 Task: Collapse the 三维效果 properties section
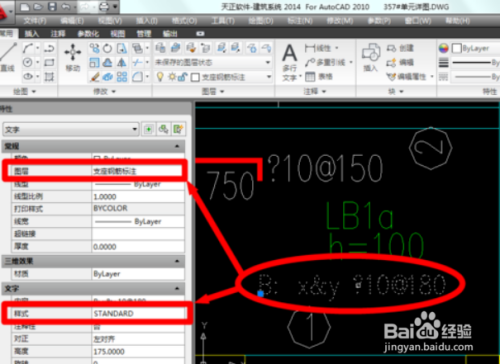177,261
